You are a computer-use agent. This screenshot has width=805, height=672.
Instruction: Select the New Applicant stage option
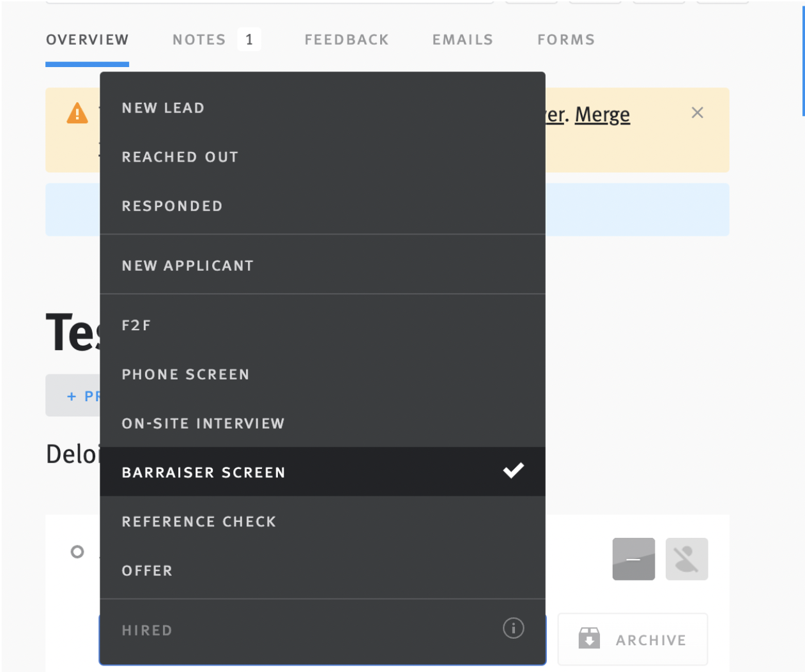(187, 265)
